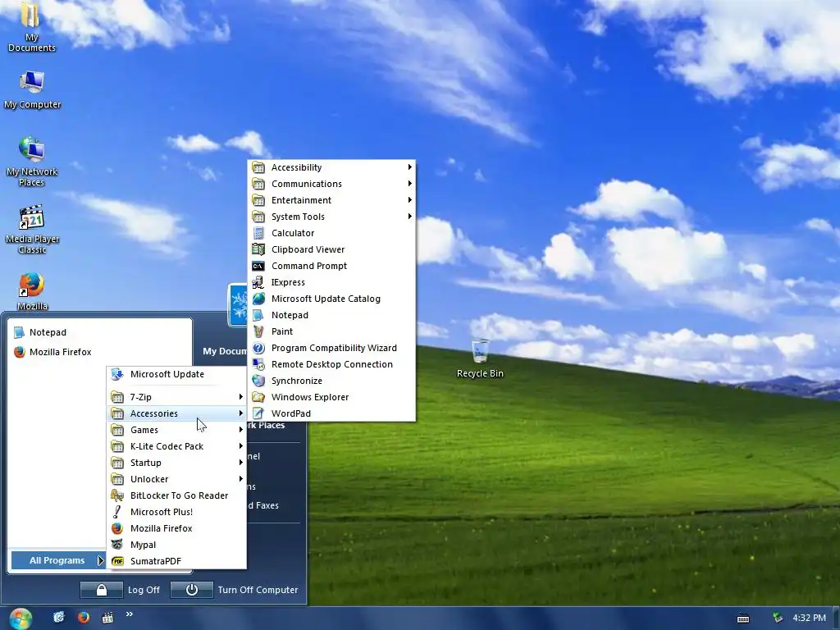Open SumatraPDF
Viewport: 840px width, 630px height.
tap(176, 561)
